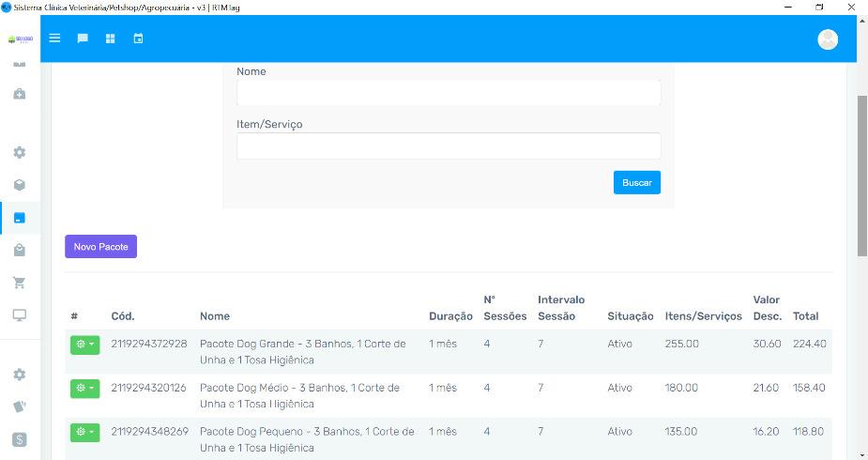
Task: Click the logo in the top left
Action: pyautogui.click(x=20, y=39)
